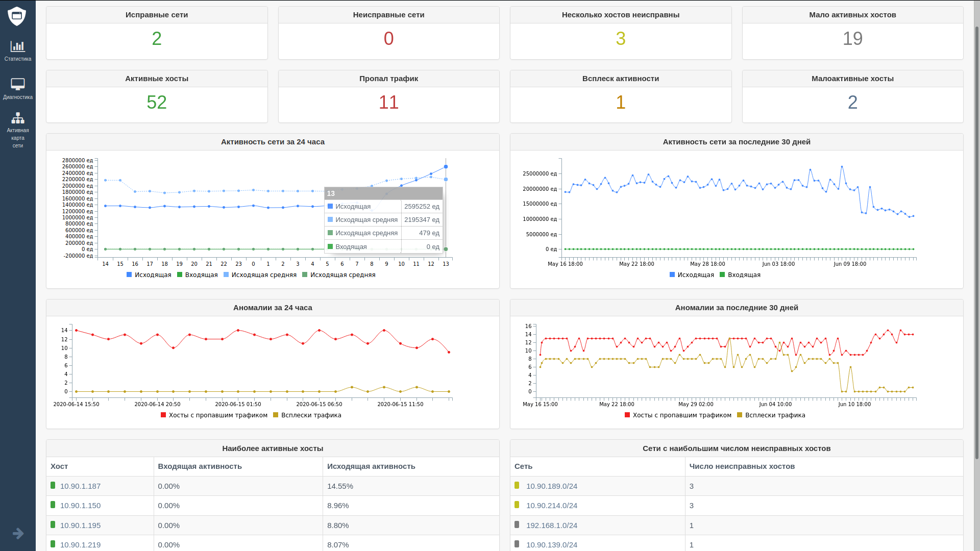Image resolution: width=980 pixels, height=551 pixels.
Task: Toggle Исходящая series in 30-day activity legend
Action: tap(692, 275)
